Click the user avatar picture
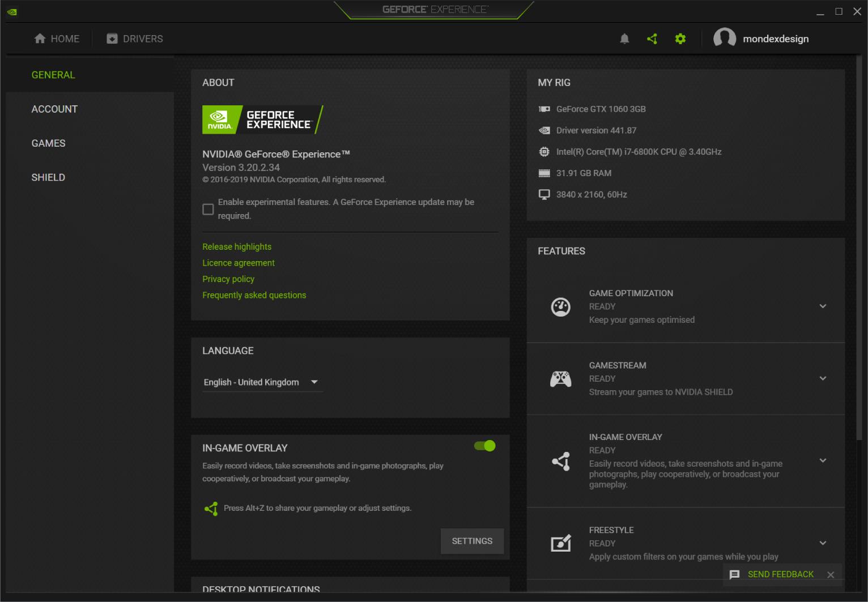868x602 pixels. [725, 39]
